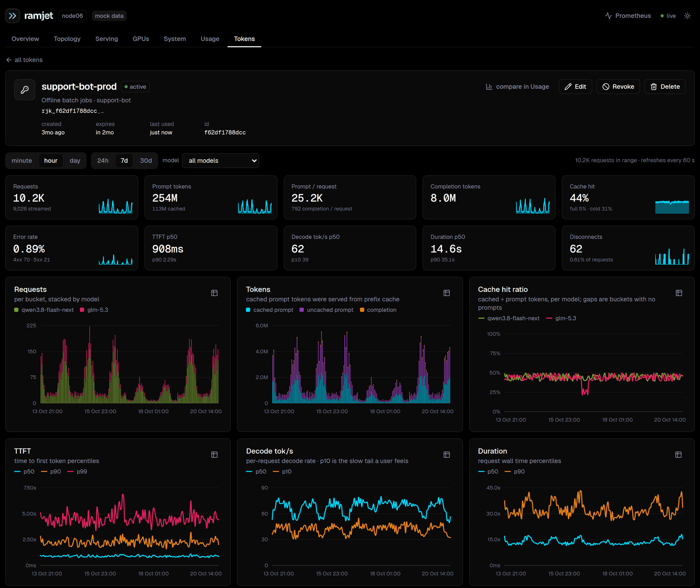Click the node06 badge
This screenshot has width=700, height=588.
click(72, 16)
